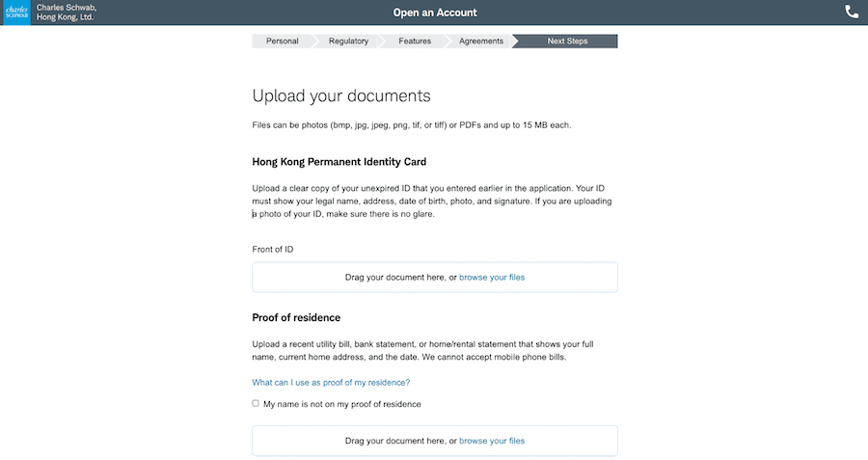The height and width of the screenshot is (460, 868).
Task: Click the 'Proof of residence' heading
Action: click(296, 318)
